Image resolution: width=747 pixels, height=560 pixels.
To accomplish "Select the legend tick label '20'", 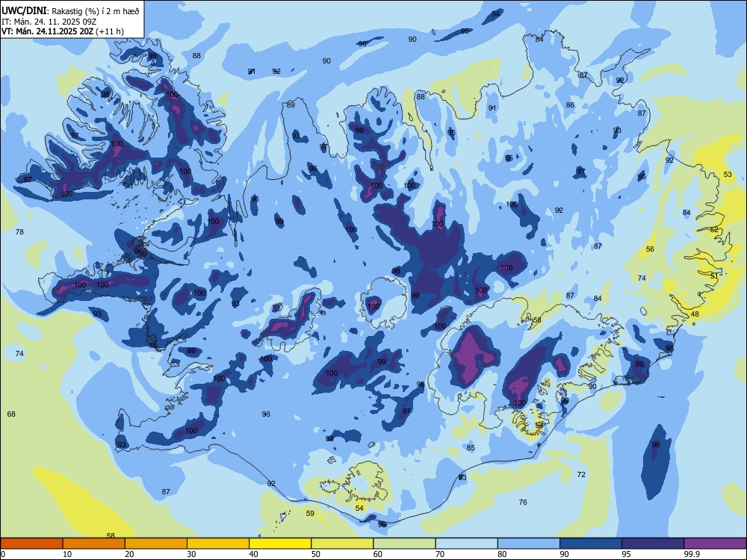I will click(129, 554).
